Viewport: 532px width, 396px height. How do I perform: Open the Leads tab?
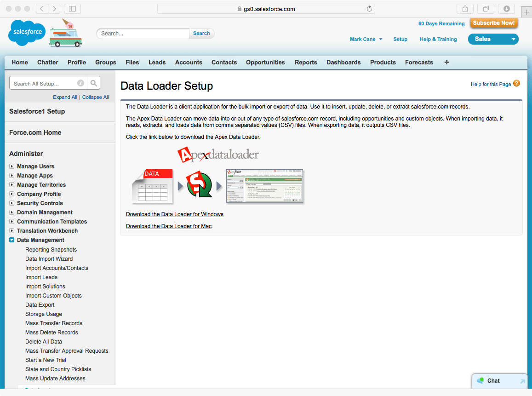click(157, 63)
